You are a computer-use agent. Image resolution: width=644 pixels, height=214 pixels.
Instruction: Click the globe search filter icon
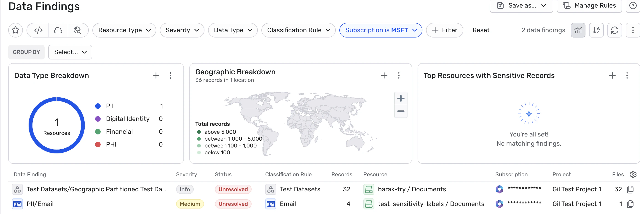[x=78, y=30]
